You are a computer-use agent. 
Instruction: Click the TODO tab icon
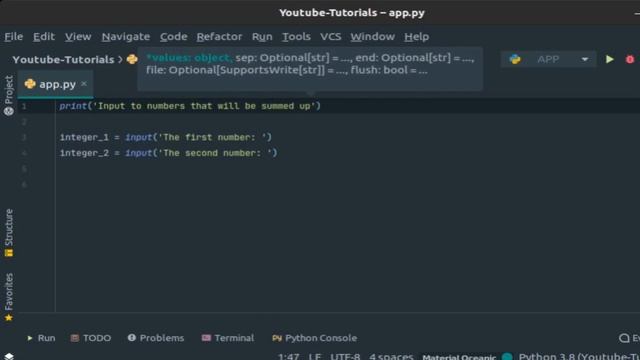point(75,338)
